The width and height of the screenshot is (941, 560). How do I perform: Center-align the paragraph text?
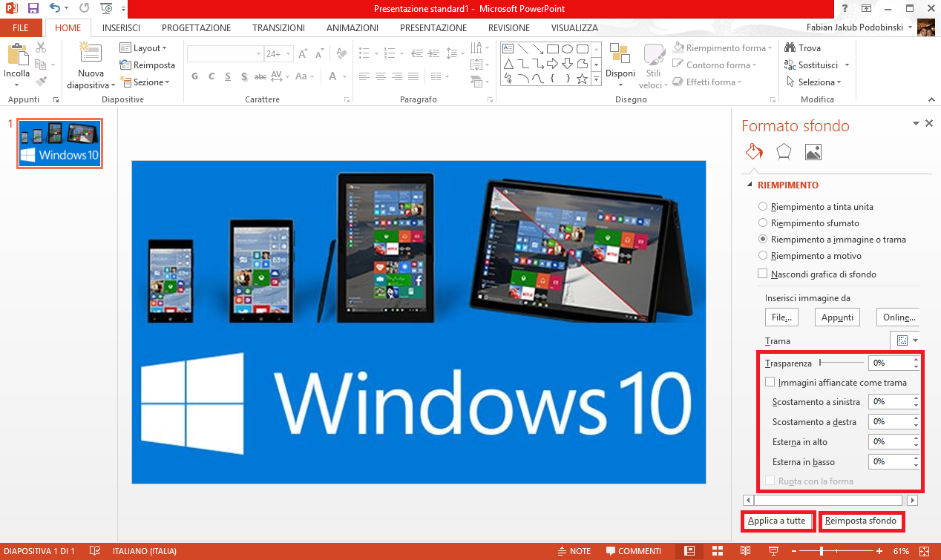[x=381, y=76]
